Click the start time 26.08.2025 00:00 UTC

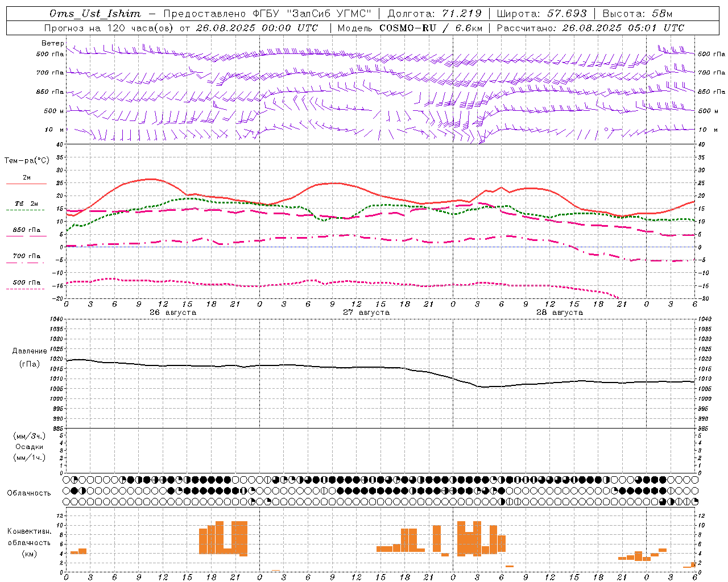click(x=257, y=28)
